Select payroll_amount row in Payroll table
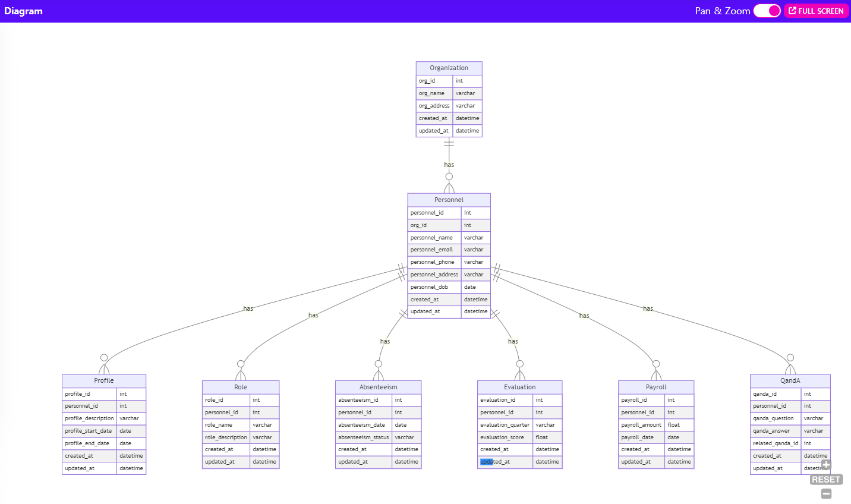 641,425
